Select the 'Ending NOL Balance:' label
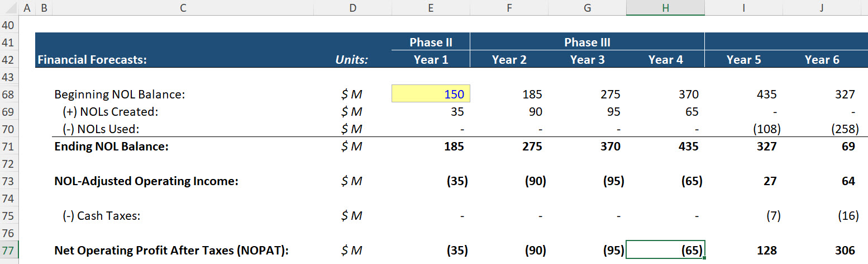 click(111, 147)
